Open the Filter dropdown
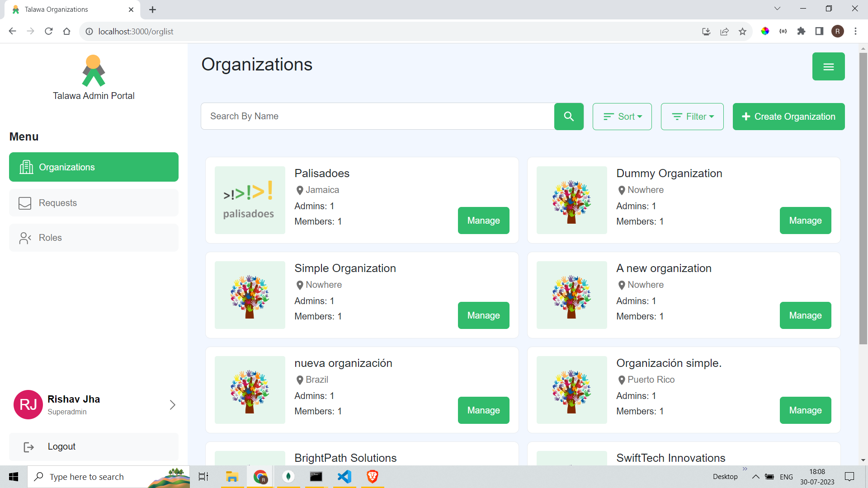The width and height of the screenshot is (868, 488). [692, 117]
